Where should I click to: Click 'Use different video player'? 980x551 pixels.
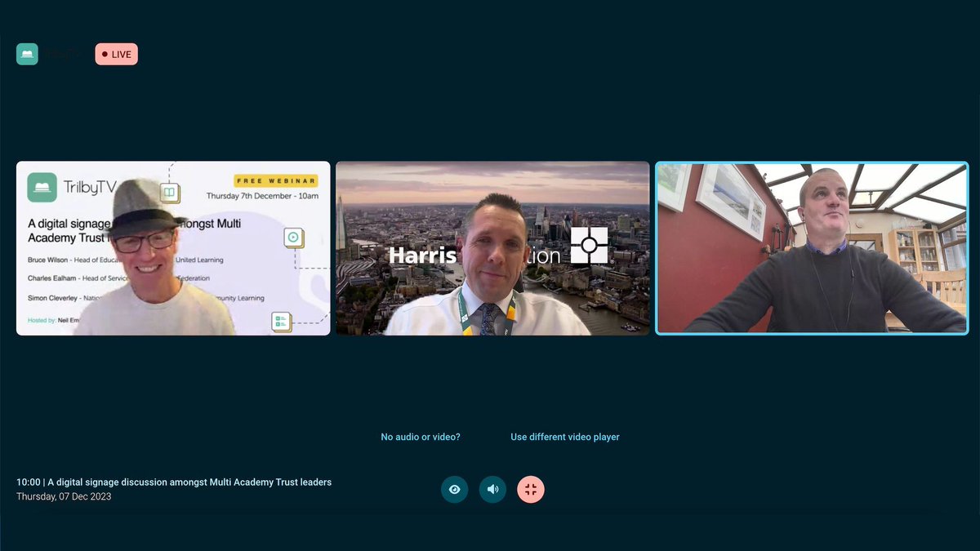click(x=565, y=437)
